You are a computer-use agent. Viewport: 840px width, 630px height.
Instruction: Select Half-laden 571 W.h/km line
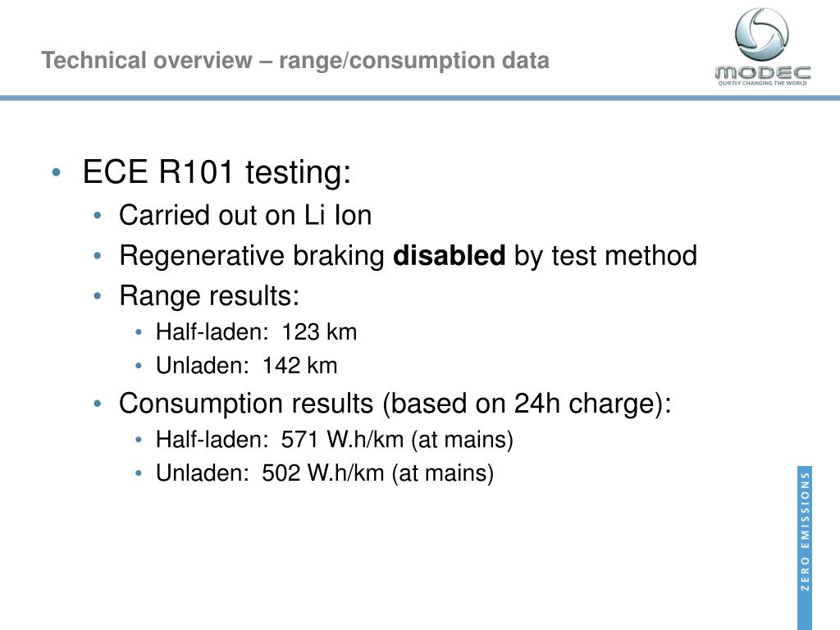tap(335, 440)
